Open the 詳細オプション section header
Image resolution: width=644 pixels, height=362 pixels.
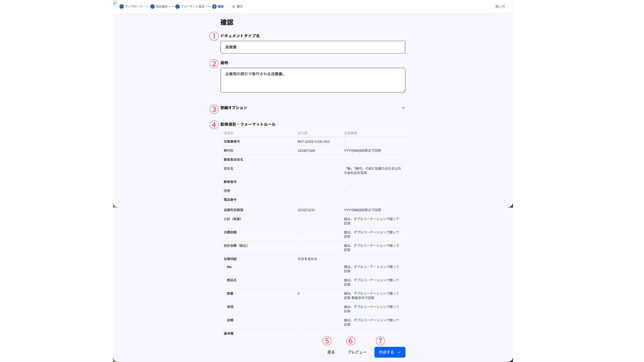(x=234, y=108)
